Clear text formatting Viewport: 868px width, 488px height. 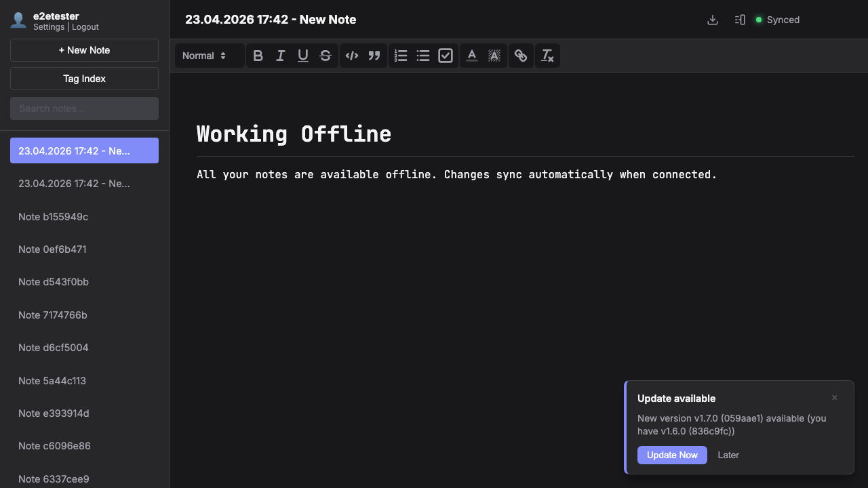click(547, 56)
